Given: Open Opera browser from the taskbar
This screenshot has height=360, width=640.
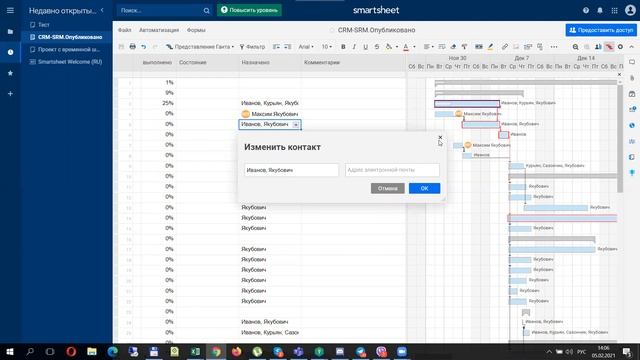Looking at the screenshot, I should tap(71, 351).
